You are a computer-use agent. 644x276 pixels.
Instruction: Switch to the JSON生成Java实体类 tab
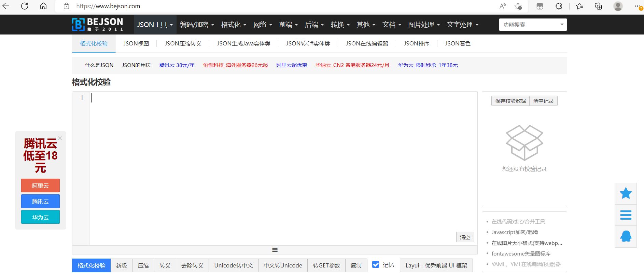(x=244, y=43)
